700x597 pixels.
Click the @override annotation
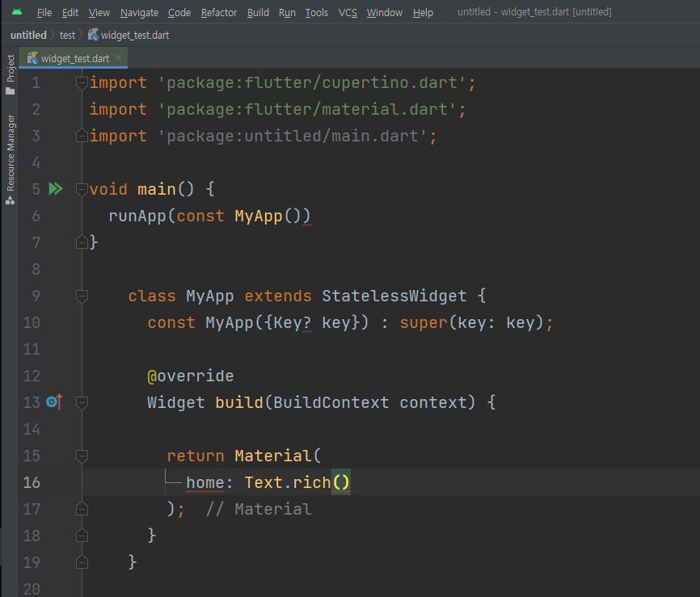191,376
